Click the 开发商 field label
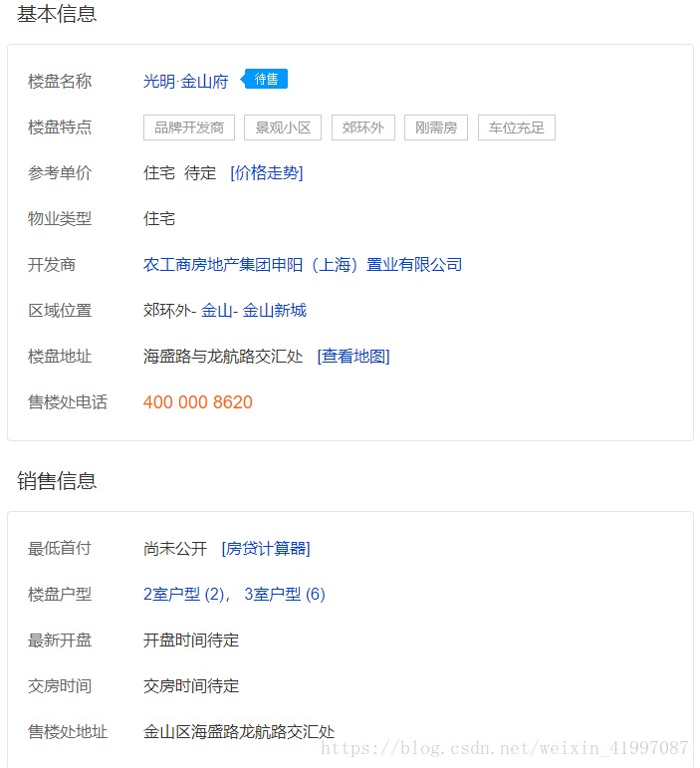 coord(52,265)
